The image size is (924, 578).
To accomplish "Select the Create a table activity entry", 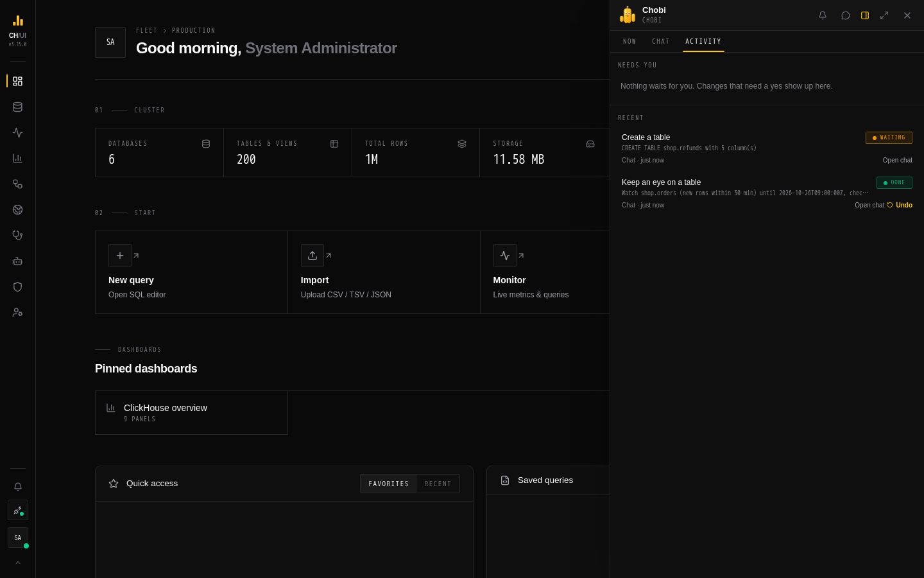I will pos(767,148).
